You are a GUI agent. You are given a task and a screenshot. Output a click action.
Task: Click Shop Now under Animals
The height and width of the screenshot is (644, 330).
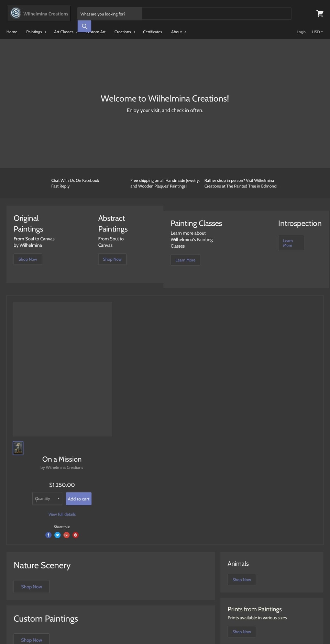tap(242, 580)
